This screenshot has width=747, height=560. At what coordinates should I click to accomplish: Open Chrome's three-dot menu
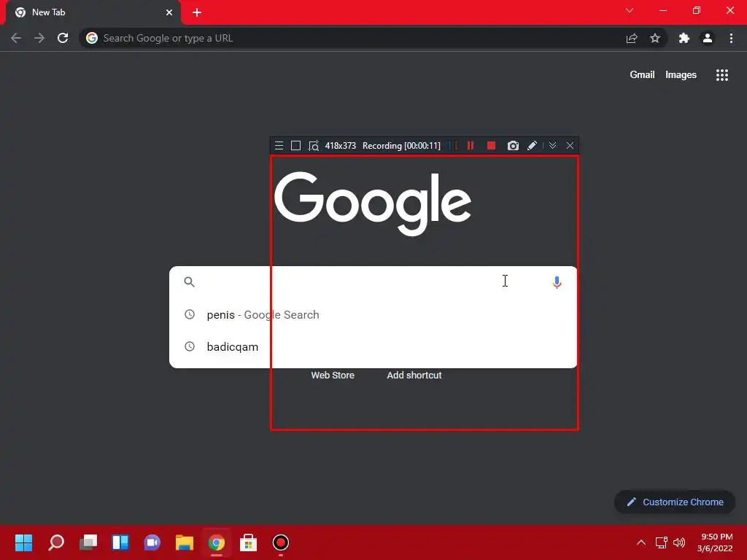[x=731, y=38]
